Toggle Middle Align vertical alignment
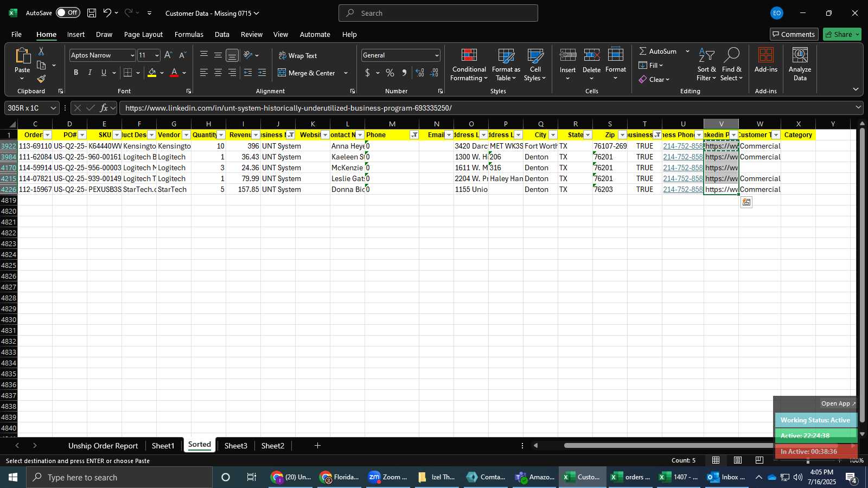This screenshot has width=868, height=488. tap(218, 55)
